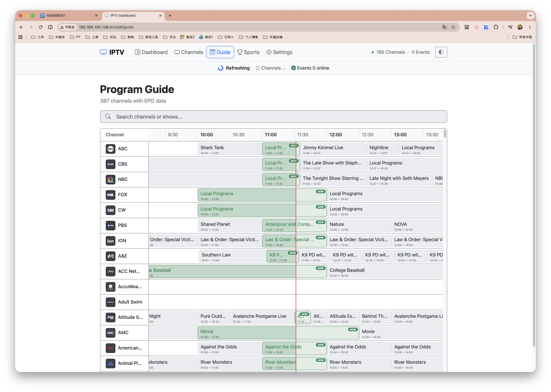Viewport: 551px width, 392px height.
Task: Open Southern Law program on A&E
Action: (232, 256)
